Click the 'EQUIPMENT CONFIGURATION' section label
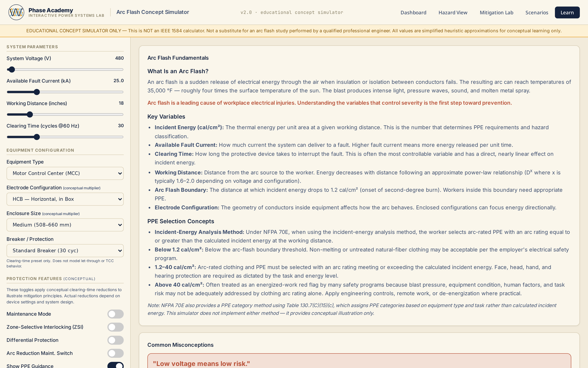This screenshot has width=588, height=368. point(40,150)
